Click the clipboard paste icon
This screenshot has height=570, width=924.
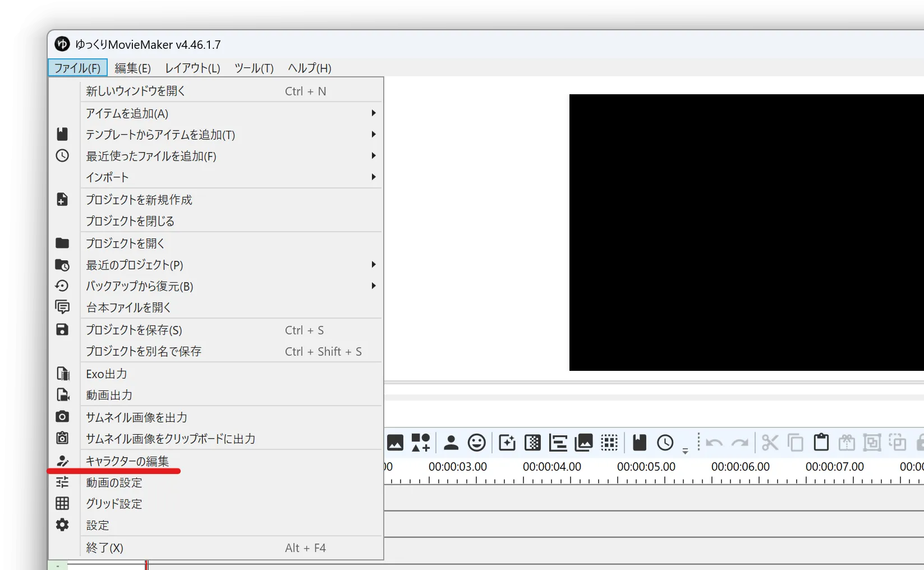coord(821,442)
